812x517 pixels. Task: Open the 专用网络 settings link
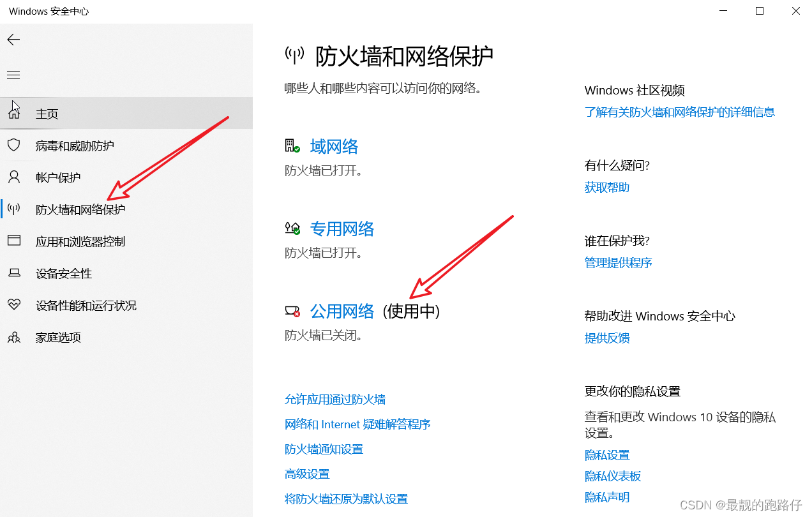pos(342,229)
